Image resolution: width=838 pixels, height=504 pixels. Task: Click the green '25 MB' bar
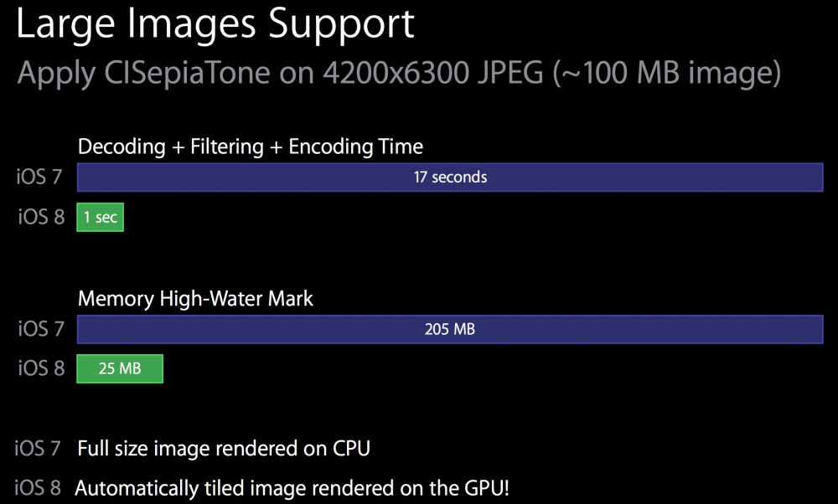[x=120, y=368]
